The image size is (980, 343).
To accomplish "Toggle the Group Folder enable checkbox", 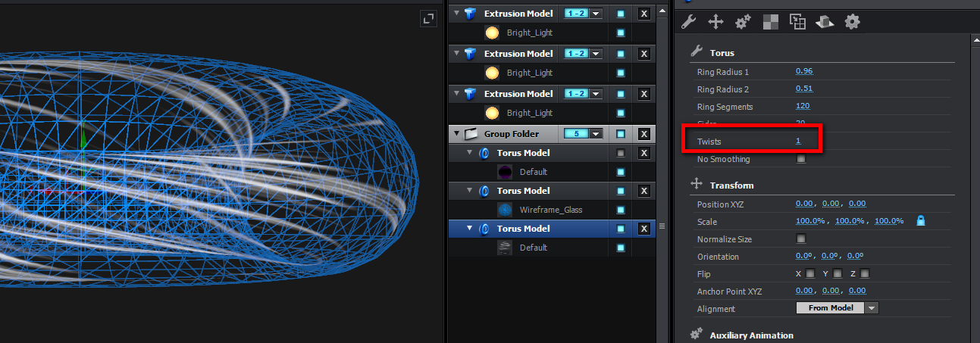I will click(x=621, y=134).
